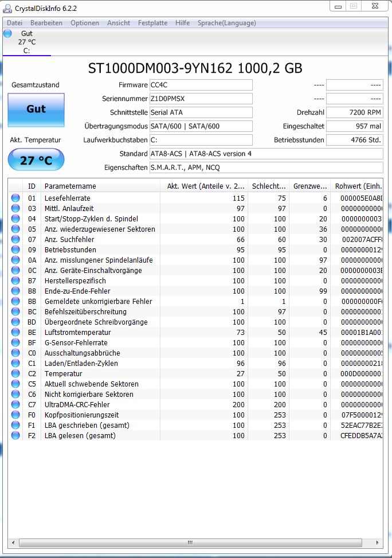The height and width of the screenshot is (558, 392).
Task: Click the scrollbar left arrow
Action: click(x=13, y=543)
